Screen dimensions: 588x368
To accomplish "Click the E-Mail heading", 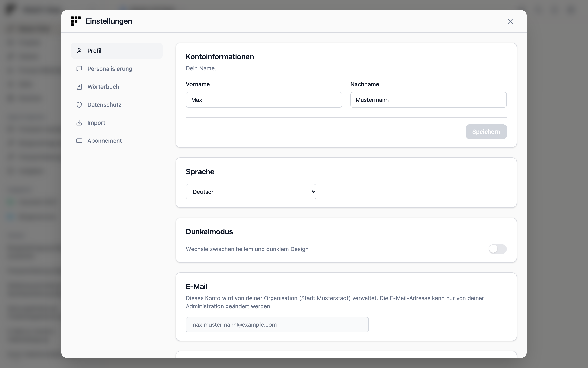I will pyautogui.click(x=197, y=286).
